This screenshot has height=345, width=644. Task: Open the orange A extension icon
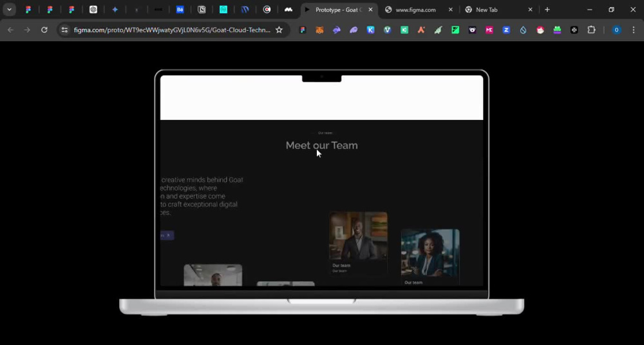coord(421,30)
